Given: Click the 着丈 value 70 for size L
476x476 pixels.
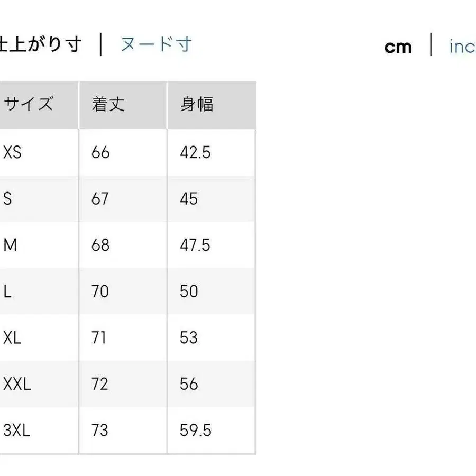Looking at the screenshot, I should 99,291.
